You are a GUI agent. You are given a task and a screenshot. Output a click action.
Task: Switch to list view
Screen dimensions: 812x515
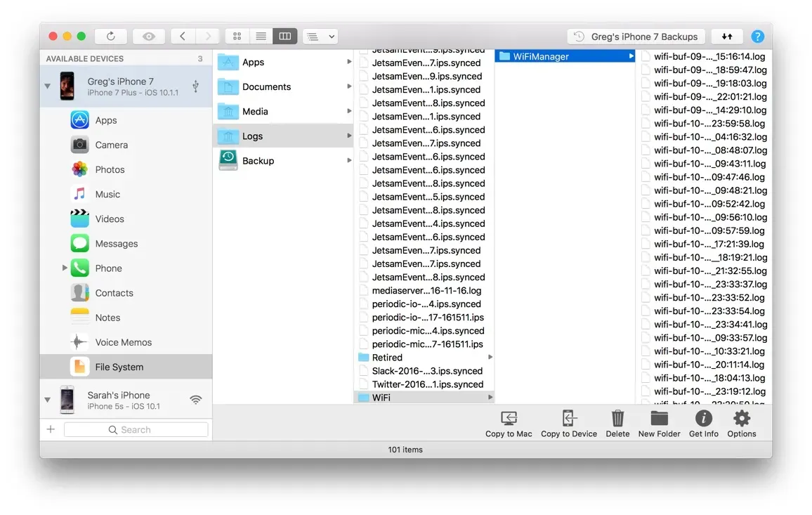[x=261, y=37]
